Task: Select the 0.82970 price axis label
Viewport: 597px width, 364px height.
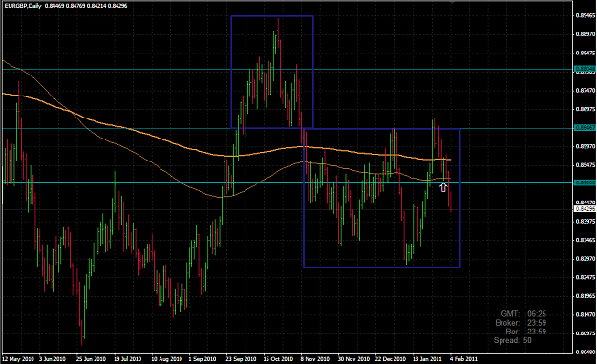Action: pyautogui.click(x=585, y=259)
